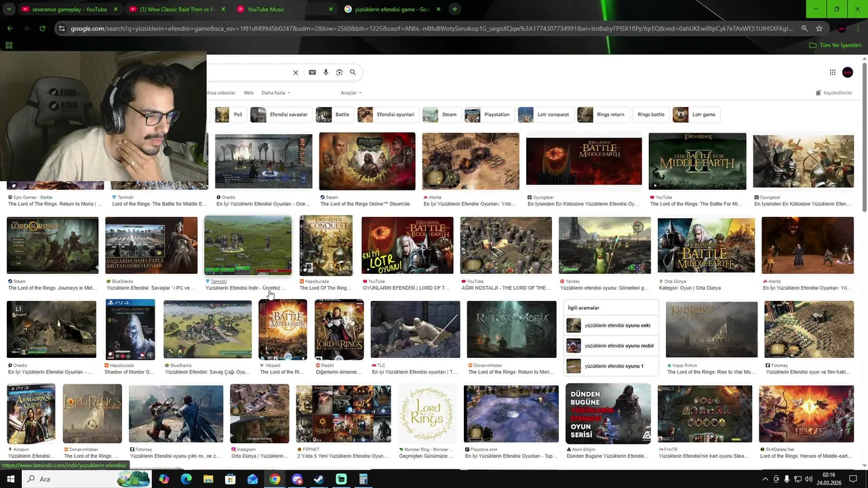This screenshot has height=488, width=868.
Task: Open a new browser tab
Action: click(x=454, y=9)
